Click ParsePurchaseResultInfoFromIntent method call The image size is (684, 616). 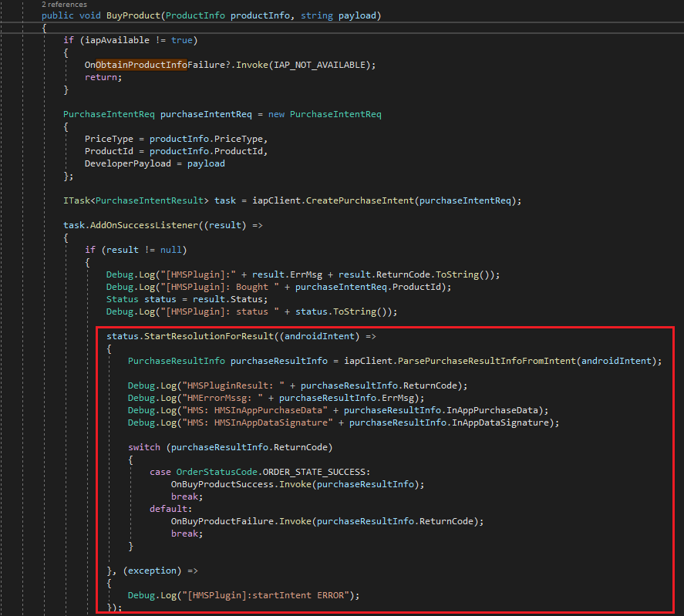(x=487, y=361)
